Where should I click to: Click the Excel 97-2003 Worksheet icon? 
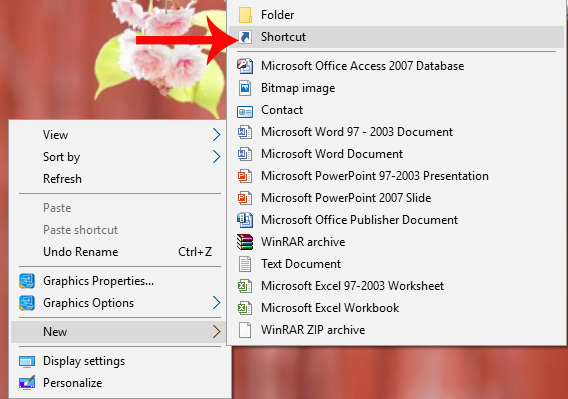pos(245,286)
